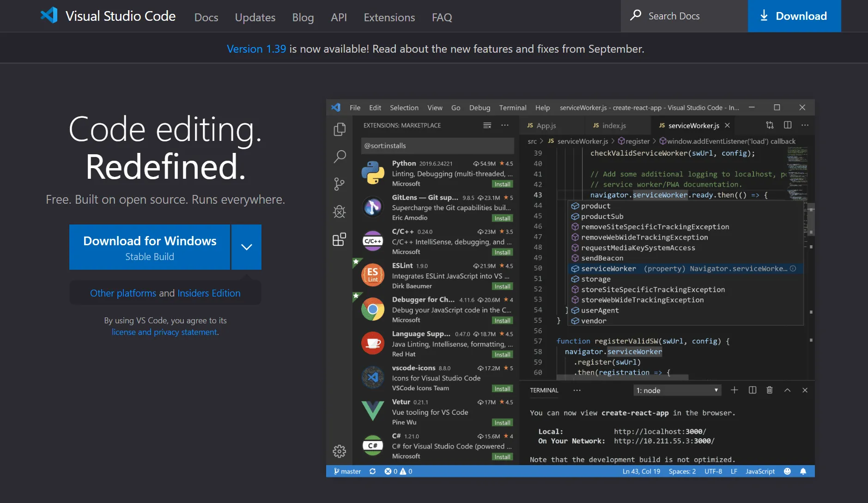
Task: Open the Explorer icon in the activity bar
Action: coord(340,129)
